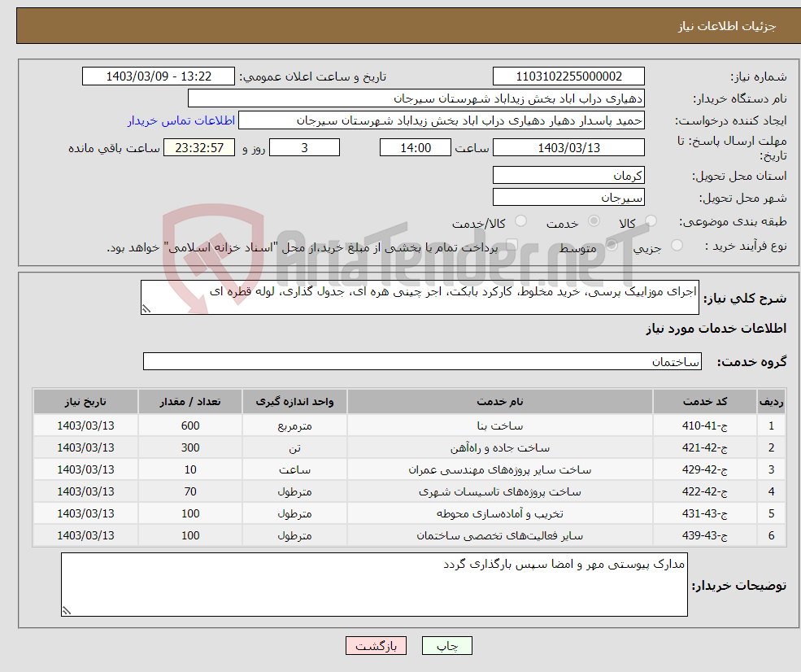The image size is (801, 672).
Task: Click the request creator name field
Action: (442, 120)
